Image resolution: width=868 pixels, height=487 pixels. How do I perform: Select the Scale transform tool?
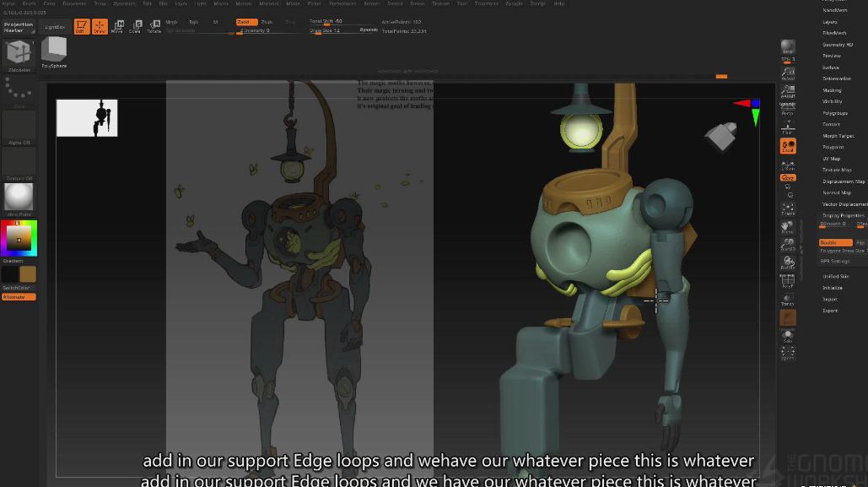(135, 26)
